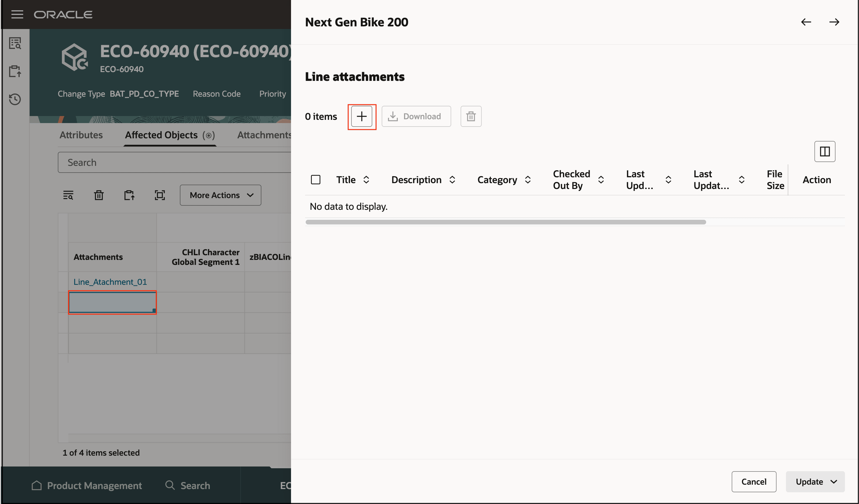
Task: Check the select-all checkbox in table header
Action: coord(316,179)
